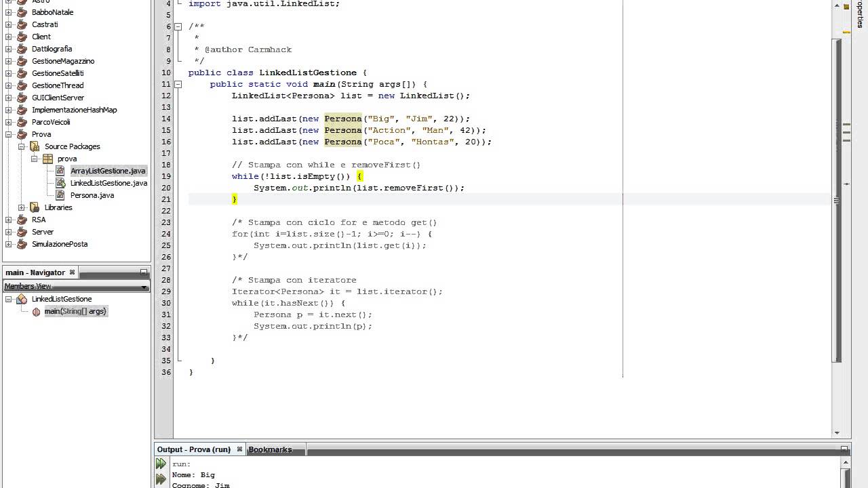Click the highlighted opening brace on line 19
The height and width of the screenshot is (488, 868).
tap(359, 176)
